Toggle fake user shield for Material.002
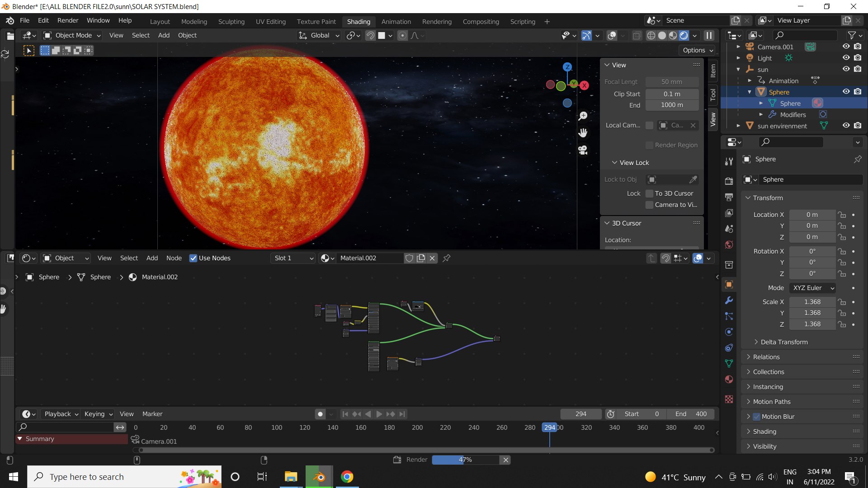This screenshot has width=868, height=488. (409, 258)
